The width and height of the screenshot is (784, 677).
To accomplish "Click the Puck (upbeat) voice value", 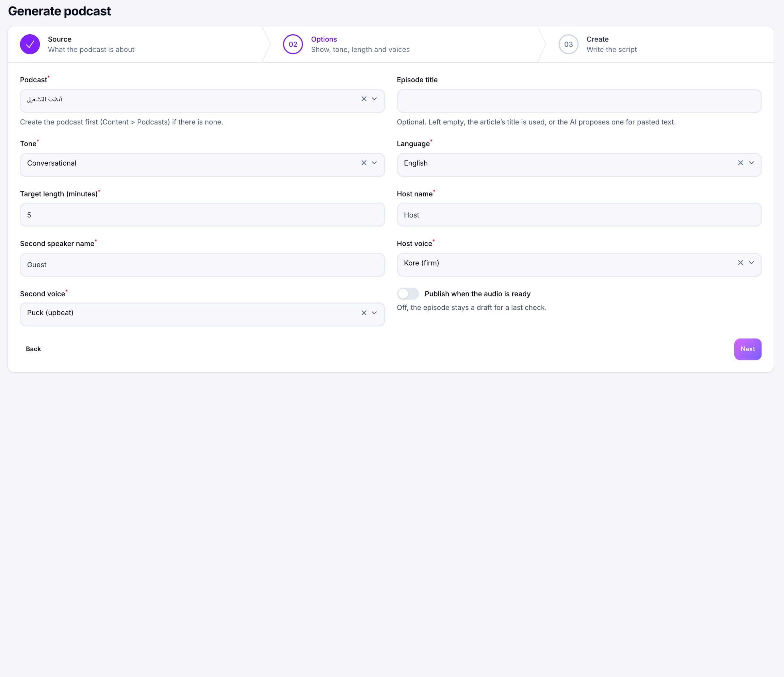I will (x=50, y=313).
